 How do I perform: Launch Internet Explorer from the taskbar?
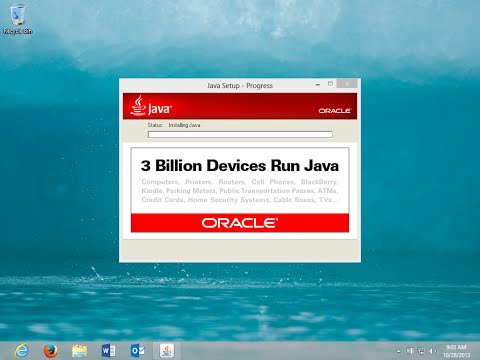(x=22, y=351)
